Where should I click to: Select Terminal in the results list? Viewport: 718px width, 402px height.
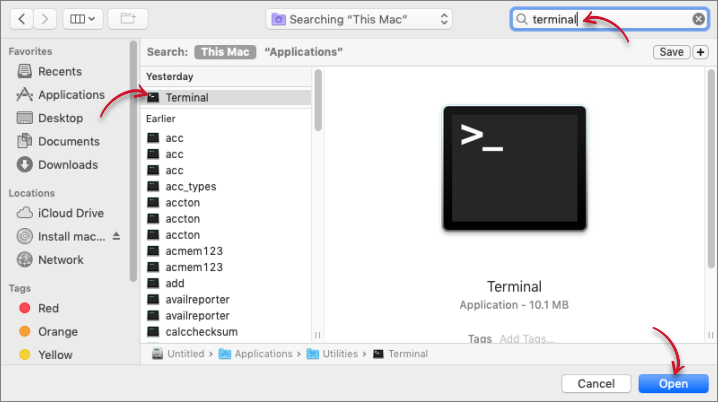[226, 98]
